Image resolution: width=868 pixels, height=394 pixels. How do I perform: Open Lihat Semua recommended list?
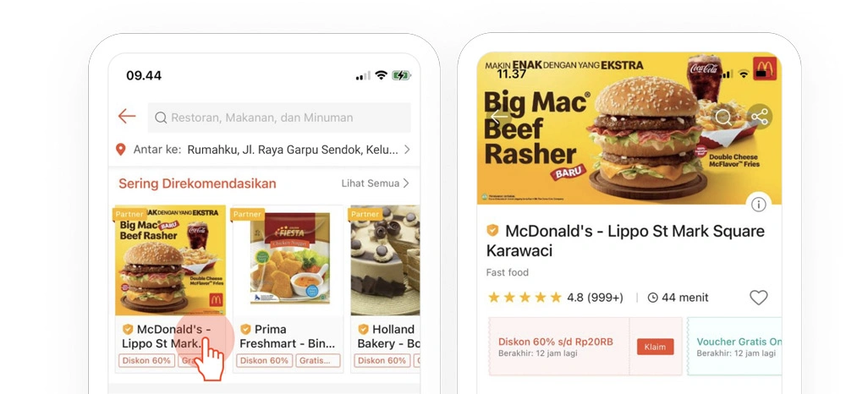pyautogui.click(x=375, y=183)
